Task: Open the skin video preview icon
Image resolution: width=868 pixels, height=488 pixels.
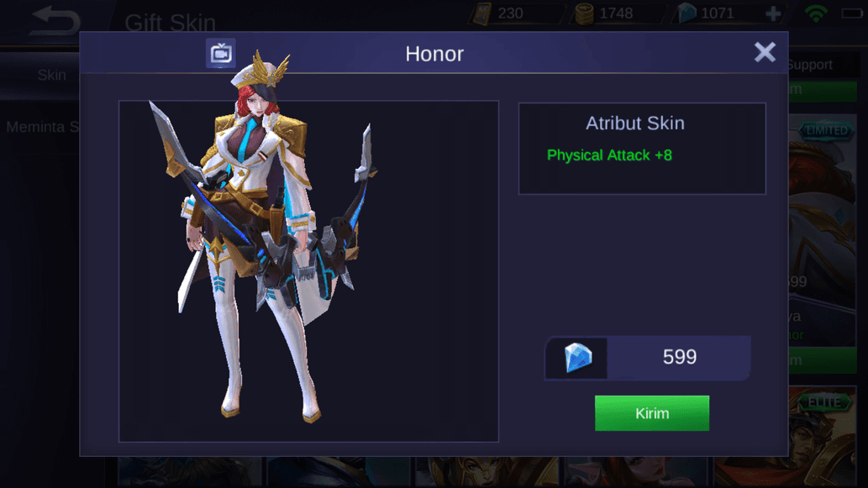Action: pyautogui.click(x=220, y=53)
